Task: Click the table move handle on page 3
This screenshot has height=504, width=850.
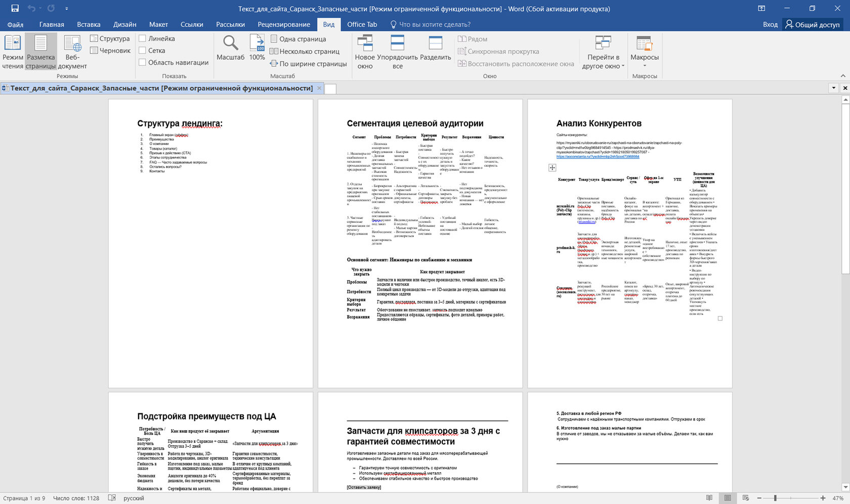Action: click(x=552, y=167)
